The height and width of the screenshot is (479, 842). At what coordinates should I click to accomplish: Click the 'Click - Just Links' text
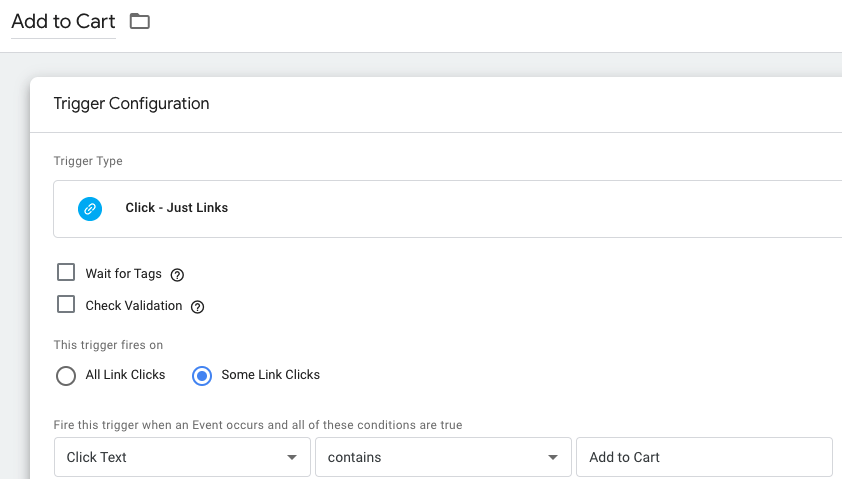pos(177,208)
